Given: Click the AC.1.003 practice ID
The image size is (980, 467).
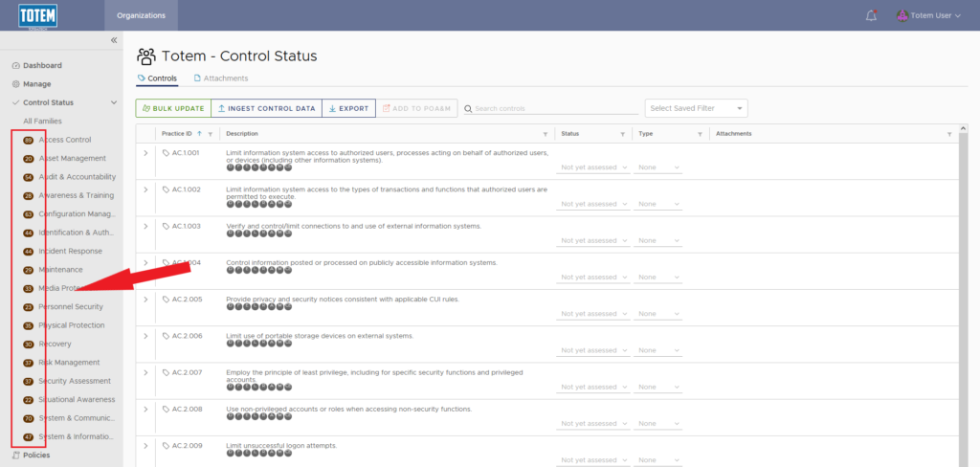Looking at the screenshot, I should click(187, 226).
